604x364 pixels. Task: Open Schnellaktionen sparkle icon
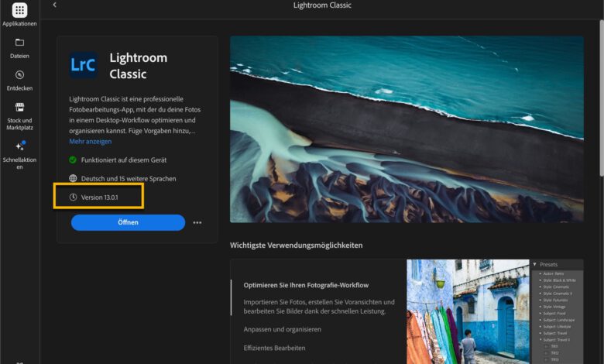tap(21, 146)
